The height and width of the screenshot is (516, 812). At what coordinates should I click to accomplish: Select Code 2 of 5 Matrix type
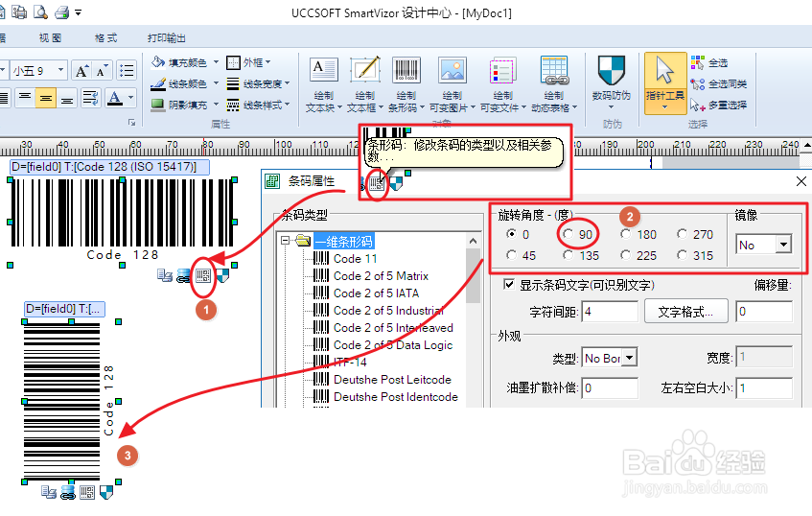coord(382,275)
